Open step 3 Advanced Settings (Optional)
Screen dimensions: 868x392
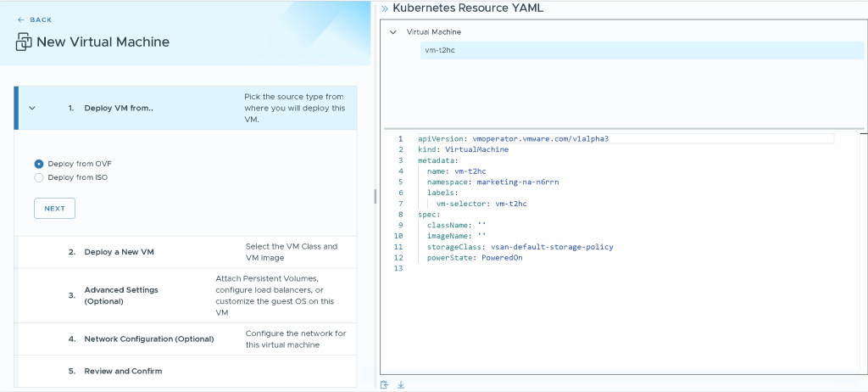point(120,295)
